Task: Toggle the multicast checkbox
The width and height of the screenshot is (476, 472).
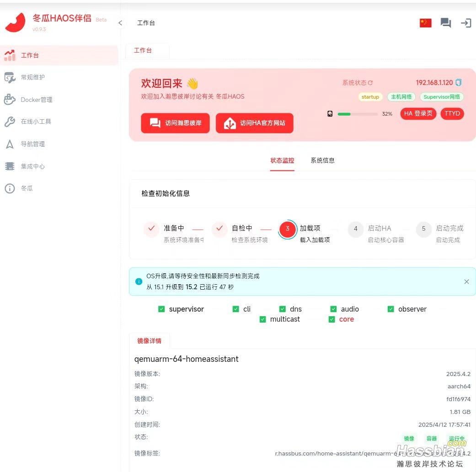Action: click(x=262, y=319)
